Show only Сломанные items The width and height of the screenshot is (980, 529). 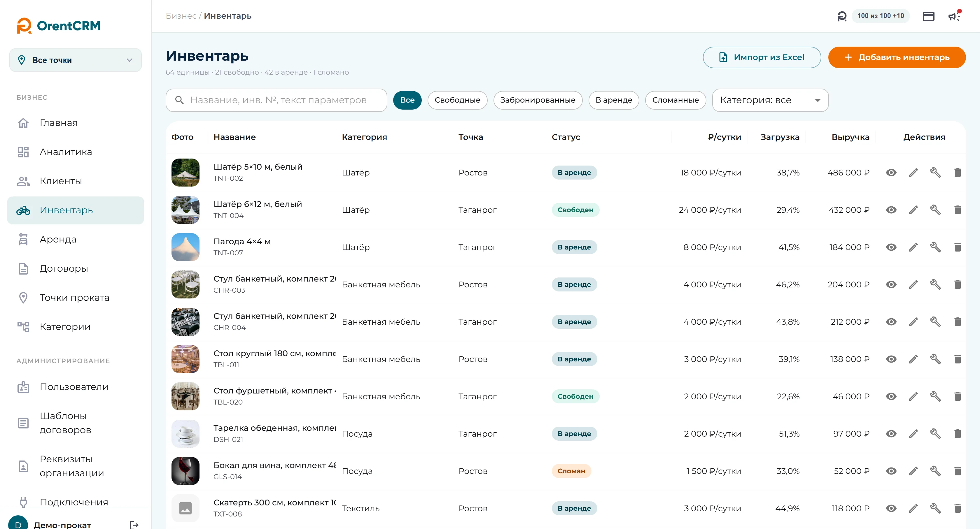pyautogui.click(x=675, y=100)
